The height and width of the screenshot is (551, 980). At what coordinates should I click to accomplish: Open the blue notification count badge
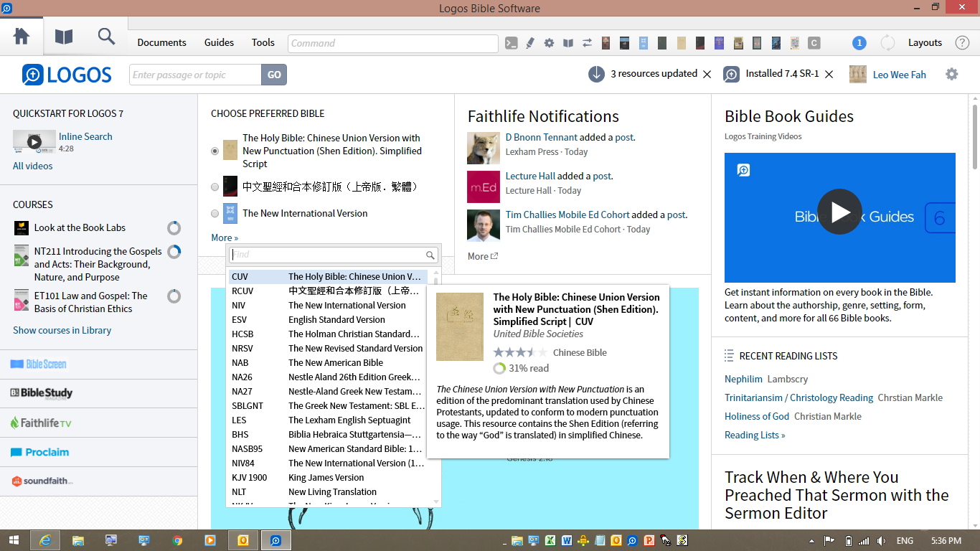click(859, 43)
